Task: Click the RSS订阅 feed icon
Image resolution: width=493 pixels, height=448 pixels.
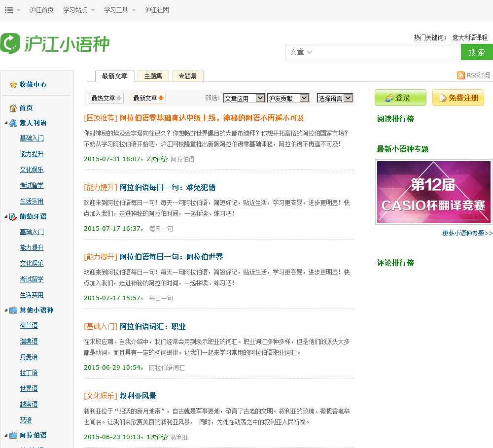Action: [461, 75]
